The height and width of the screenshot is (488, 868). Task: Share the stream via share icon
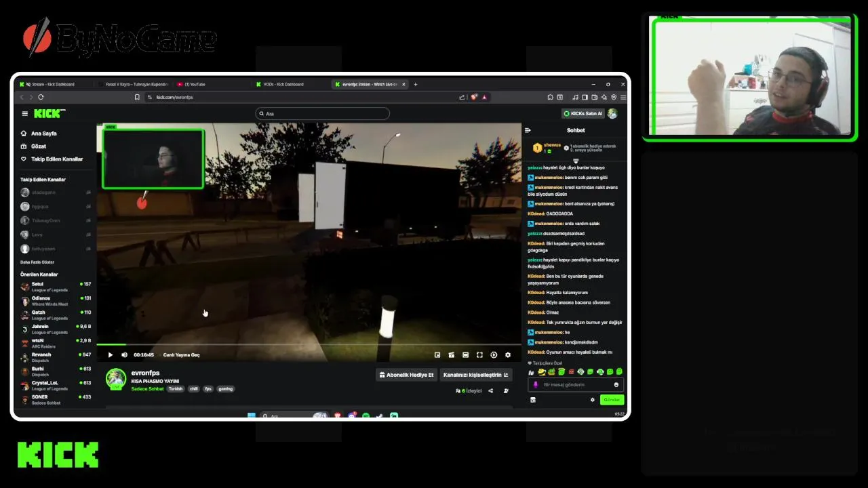pos(490,391)
